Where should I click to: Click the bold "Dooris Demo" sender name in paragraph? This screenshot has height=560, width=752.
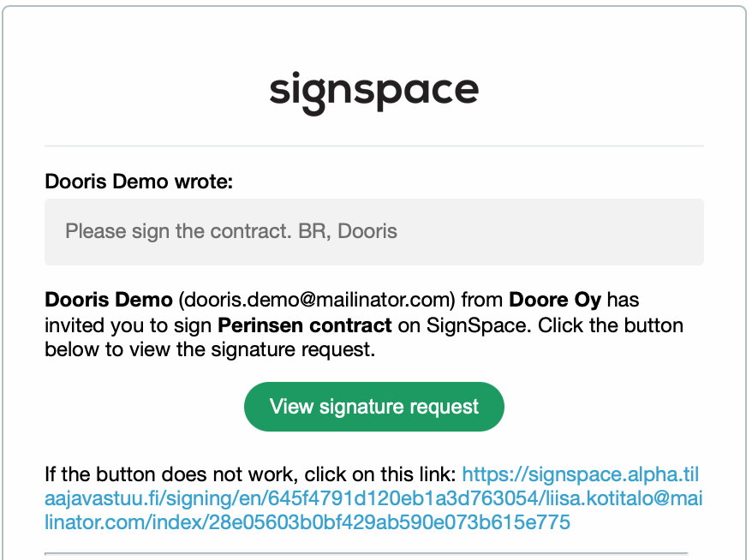109,300
